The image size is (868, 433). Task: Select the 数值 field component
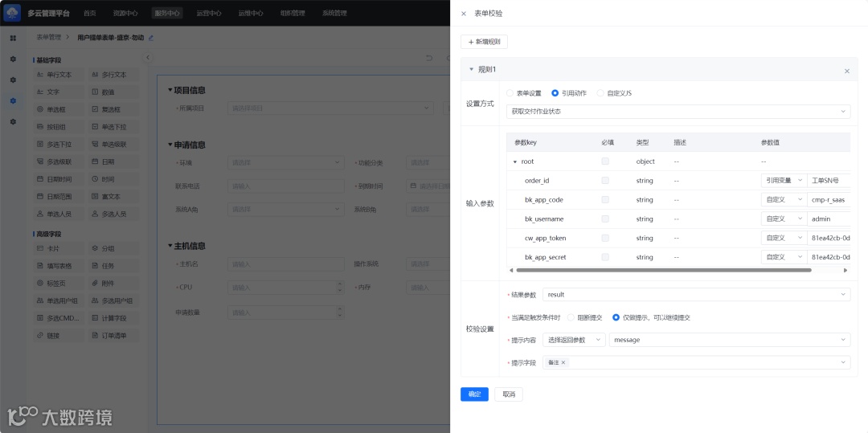(114, 92)
